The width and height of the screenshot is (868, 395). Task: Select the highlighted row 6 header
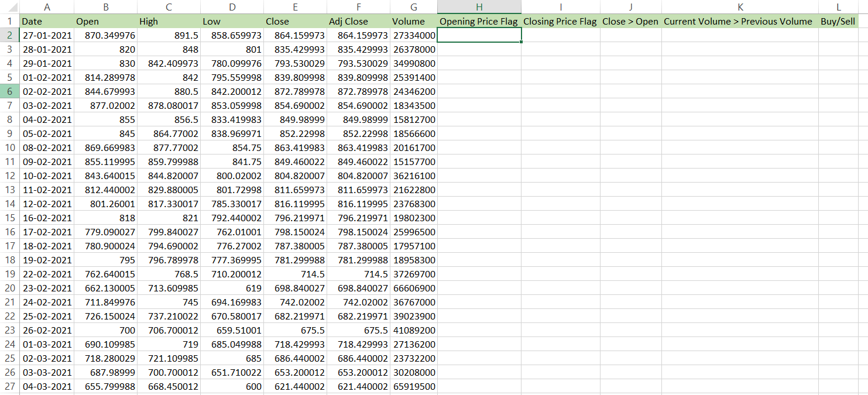pyautogui.click(x=9, y=91)
